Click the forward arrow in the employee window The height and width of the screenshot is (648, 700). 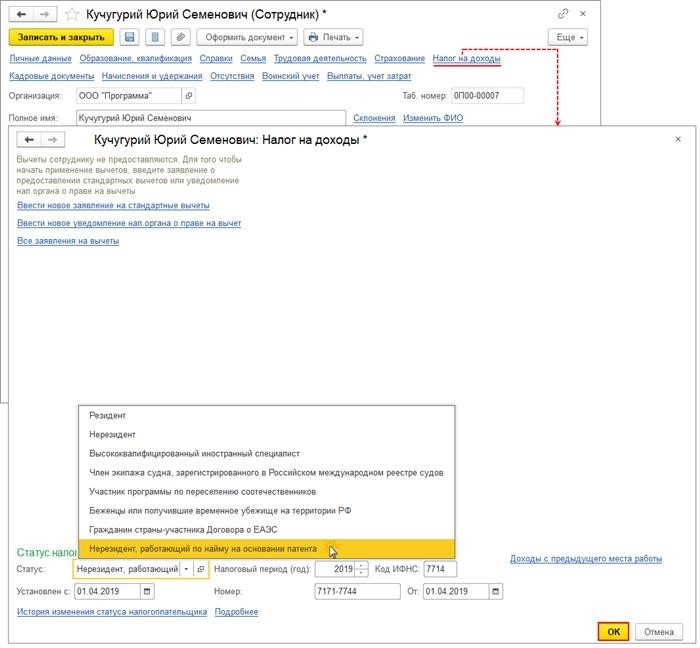pos(44,14)
